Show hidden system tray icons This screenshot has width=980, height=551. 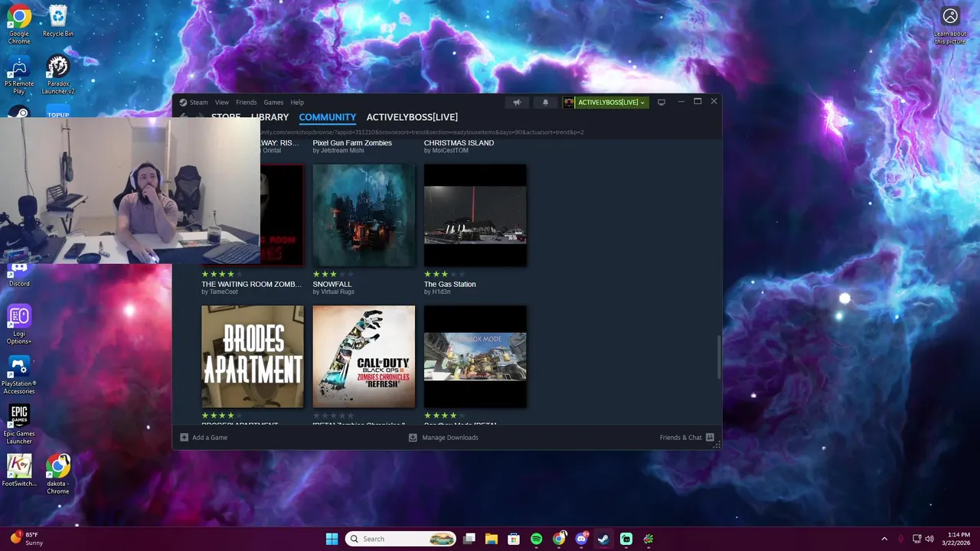point(884,539)
